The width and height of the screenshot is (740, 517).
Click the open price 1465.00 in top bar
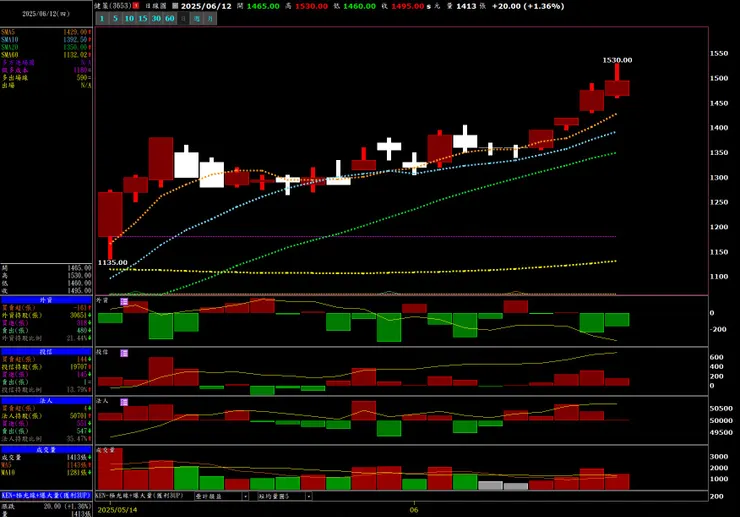pyautogui.click(x=263, y=6)
